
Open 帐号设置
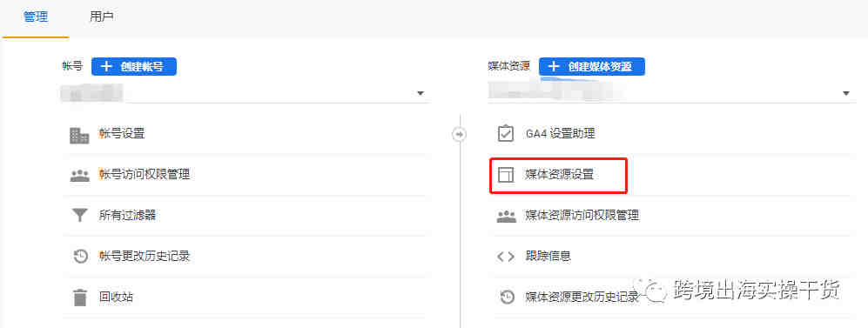coord(121,134)
